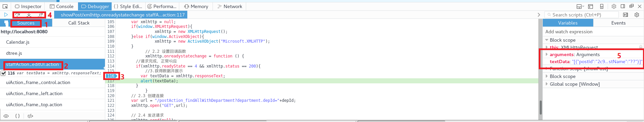Toggle the right panes collapse button
644x122 pixels.
tap(626, 15)
